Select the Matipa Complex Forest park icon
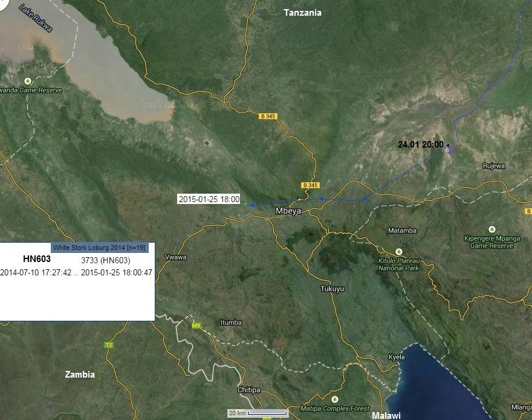The height and width of the screenshot is (420, 532). tap(335, 399)
